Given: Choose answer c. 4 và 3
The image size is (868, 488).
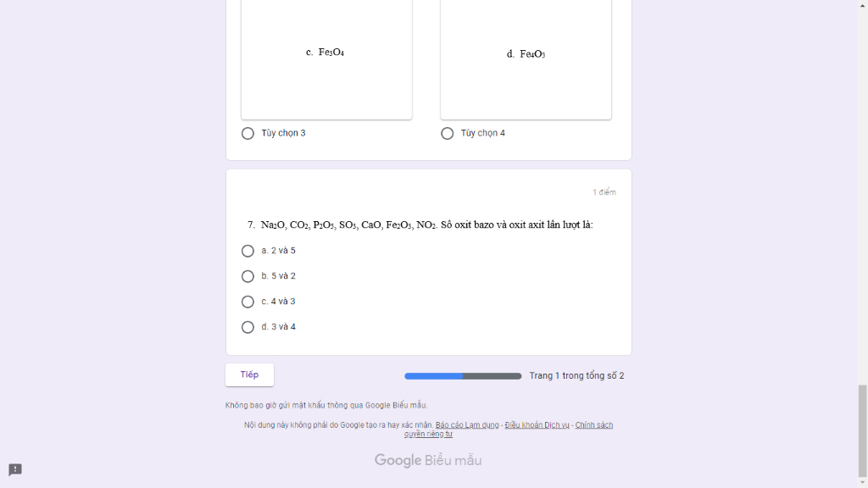Looking at the screenshot, I should tap(248, 302).
